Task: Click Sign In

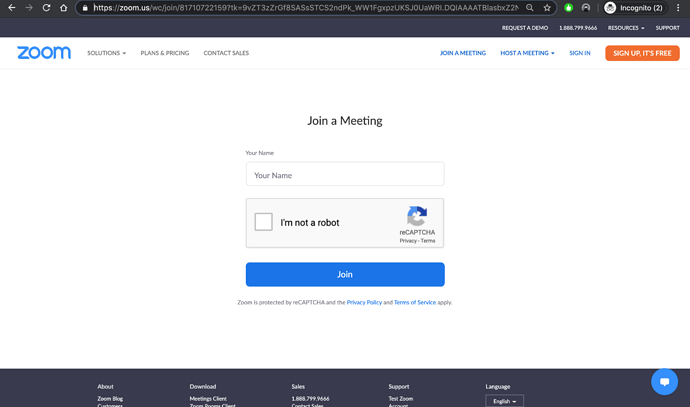Action: [580, 53]
